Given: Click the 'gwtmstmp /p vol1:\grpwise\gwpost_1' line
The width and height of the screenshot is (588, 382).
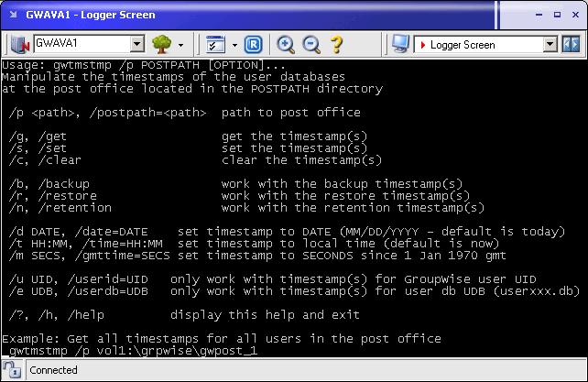Looking at the screenshot, I should pyautogui.click(x=134, y=351).
